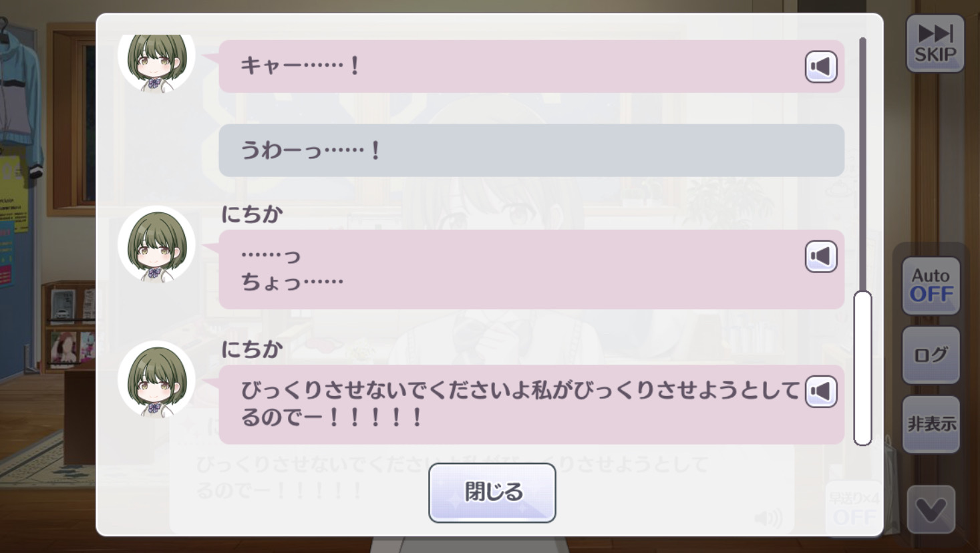Image resolution: width=980 pixels, height=553 pixels.
Task: Play voice for the びっくりさせないで line
Action: pyautogui.click(x=821, y=391)
